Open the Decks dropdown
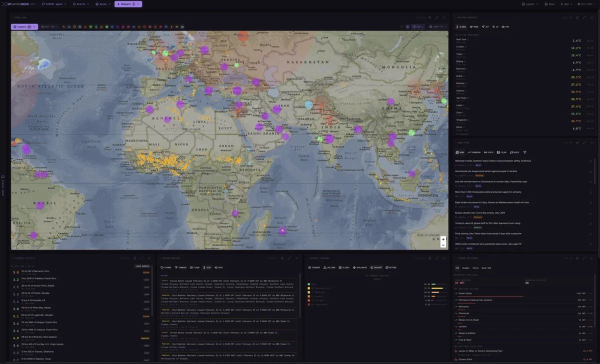 (103, 4)
